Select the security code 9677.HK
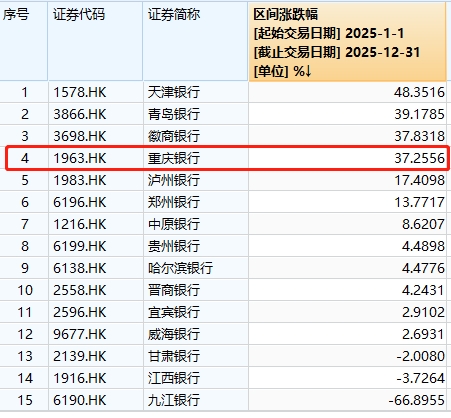The image size is (451, 418). point(80,334)
